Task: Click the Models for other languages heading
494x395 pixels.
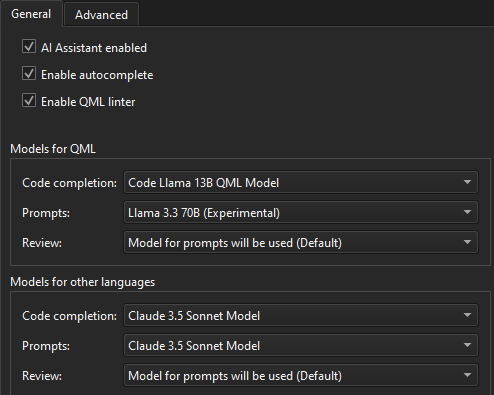Action: point(83,282)
